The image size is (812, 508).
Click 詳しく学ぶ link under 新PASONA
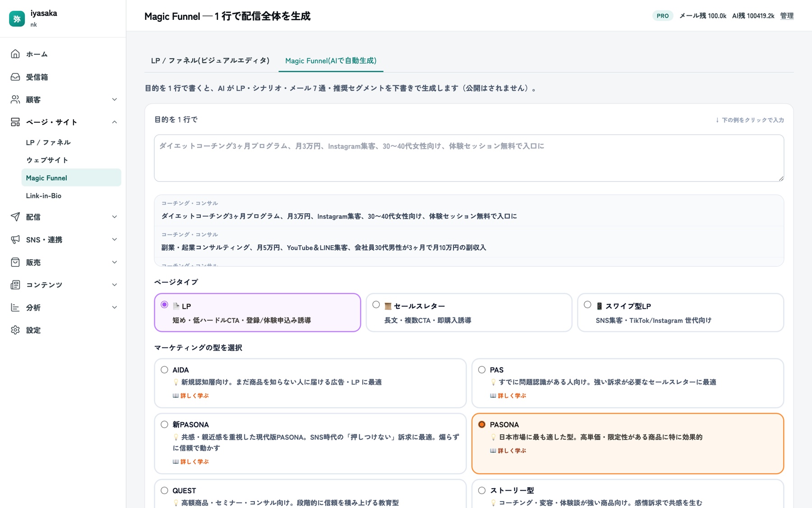click(x=194, y=461)
